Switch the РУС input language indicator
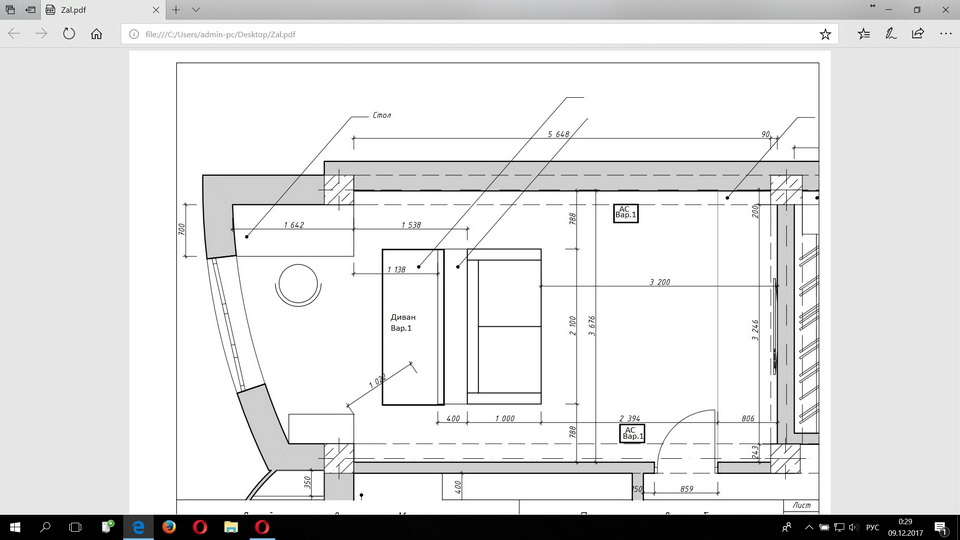960x540 pixels. click(x=872, y=526)
